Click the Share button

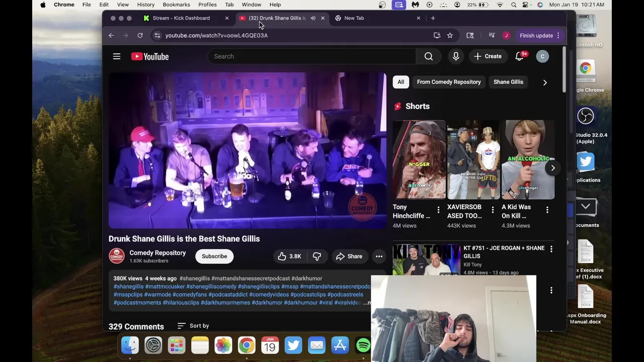(x=349, y=256)
